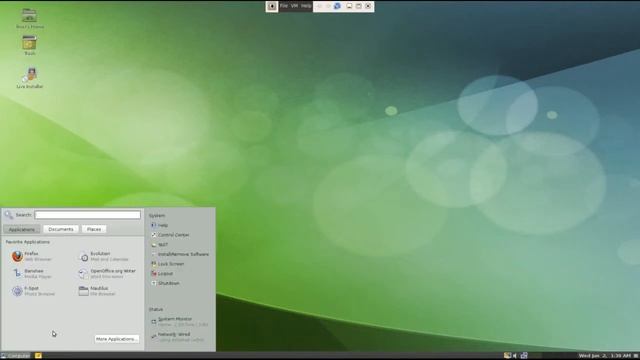Click More Applications button
The width and height of the screenshot is (640, 360).
117,339
